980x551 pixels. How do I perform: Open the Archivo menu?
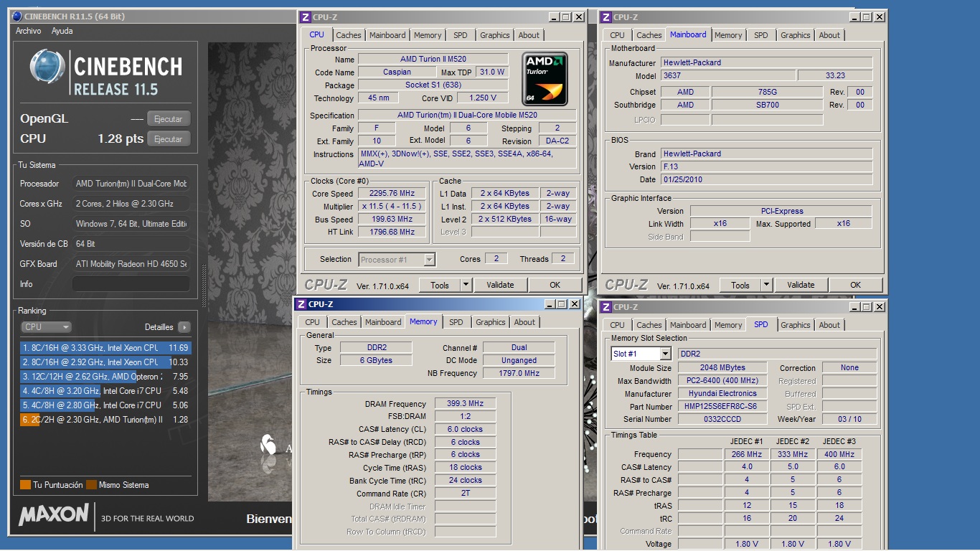coord(29,31)
